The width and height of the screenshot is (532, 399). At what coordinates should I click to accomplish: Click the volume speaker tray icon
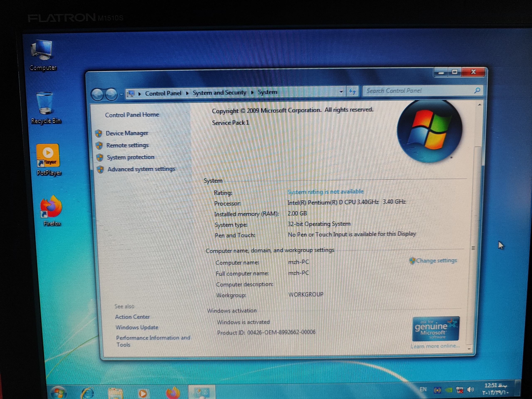coord(470,389)
